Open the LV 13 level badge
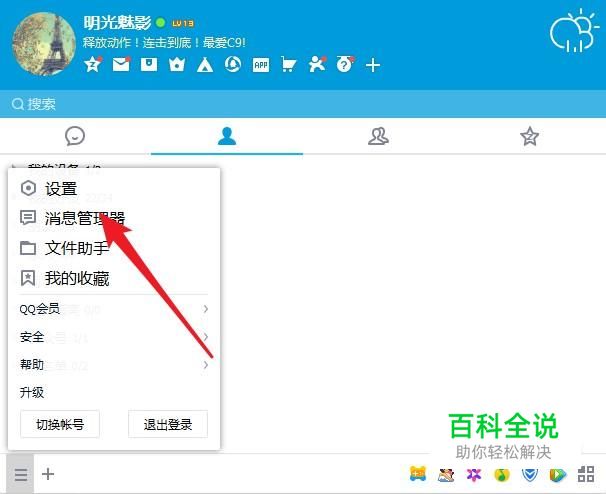 [x=183, y=23]
